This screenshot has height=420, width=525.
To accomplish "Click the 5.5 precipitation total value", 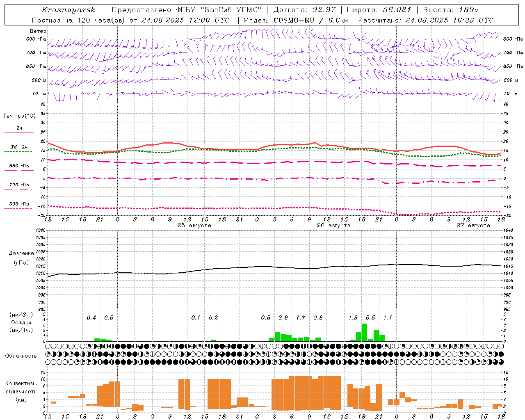I will 370,318.
